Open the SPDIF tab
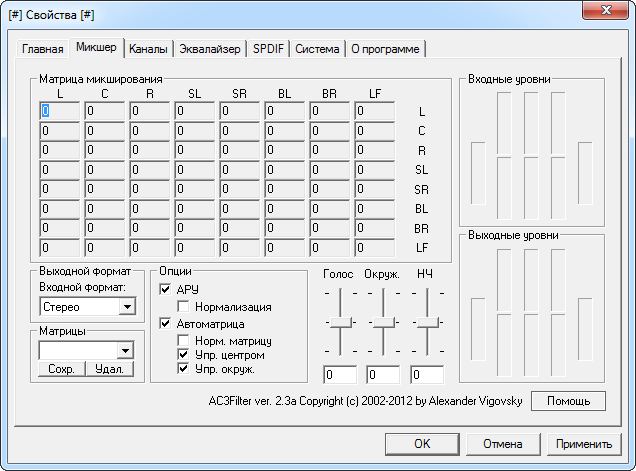The width and height of the screenshot is (636, 471). pos(269,49)
